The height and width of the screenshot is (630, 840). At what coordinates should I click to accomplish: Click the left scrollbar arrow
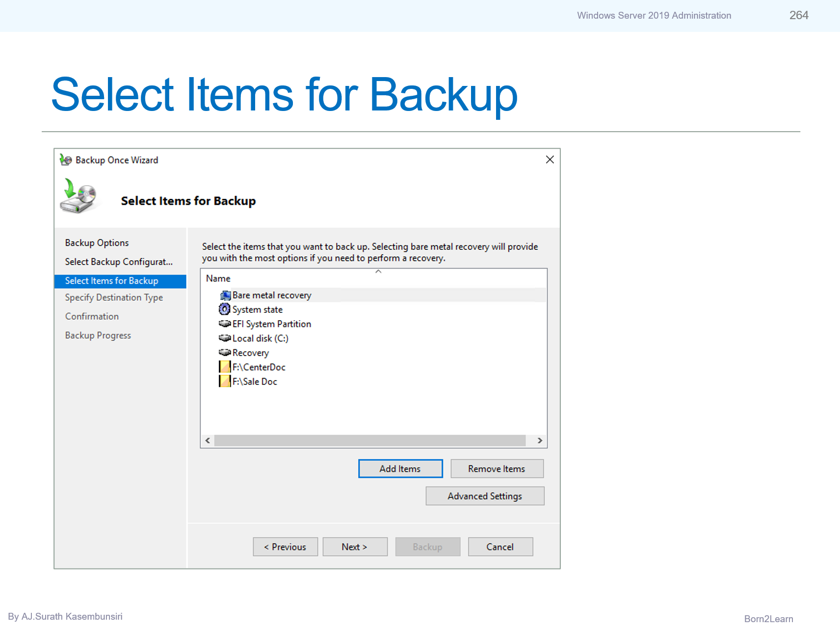(207, 440)
